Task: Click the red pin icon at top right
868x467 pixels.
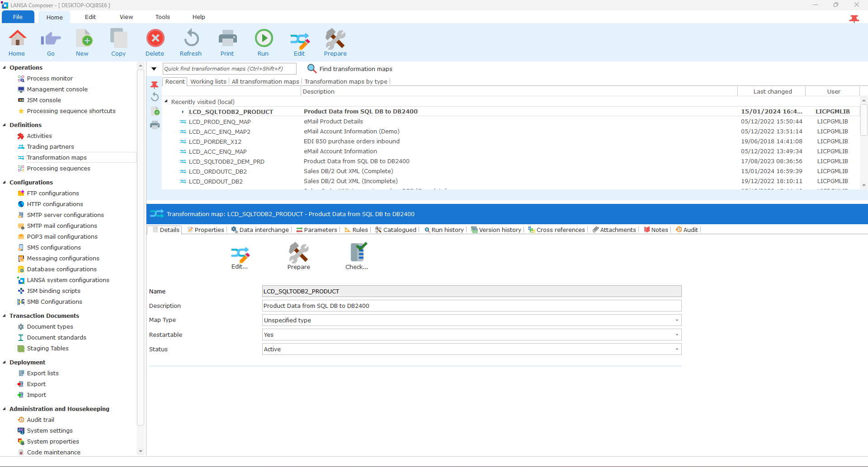Action: [x=854, y=19]
